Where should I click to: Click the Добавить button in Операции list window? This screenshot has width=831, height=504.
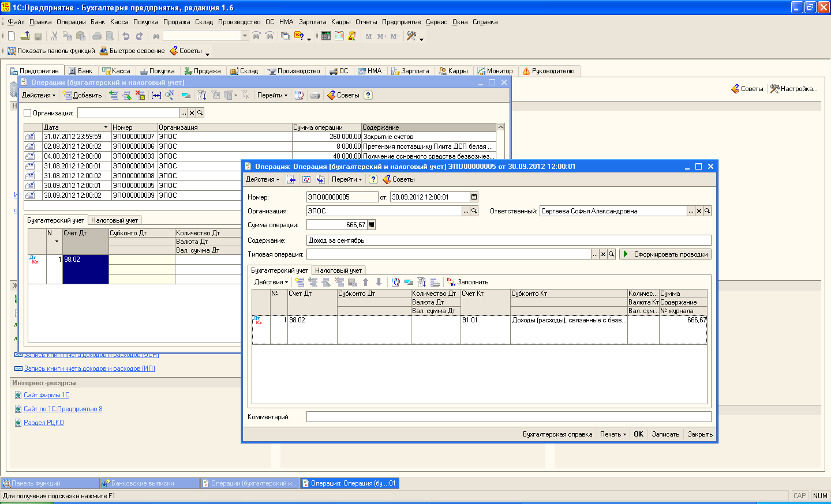click(x=83, y=95)
